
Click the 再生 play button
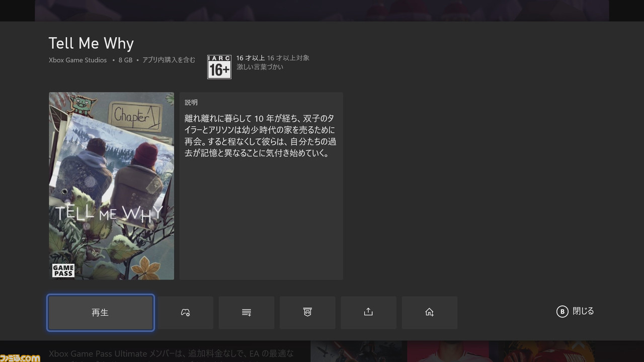[x=101, y=312]
